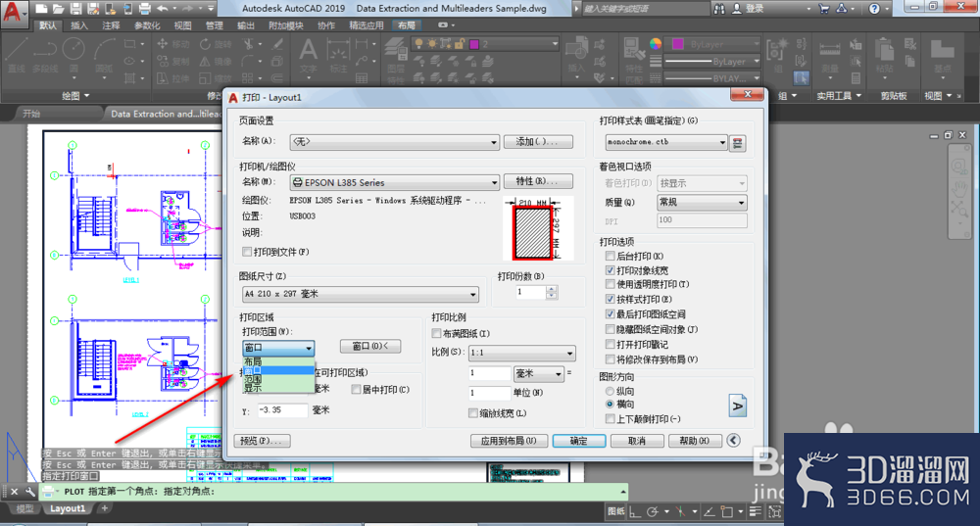This screenshot has width=980, height=526.
Task: Select Landscape (横向) orientation radio button
Action: coord(610,405)
